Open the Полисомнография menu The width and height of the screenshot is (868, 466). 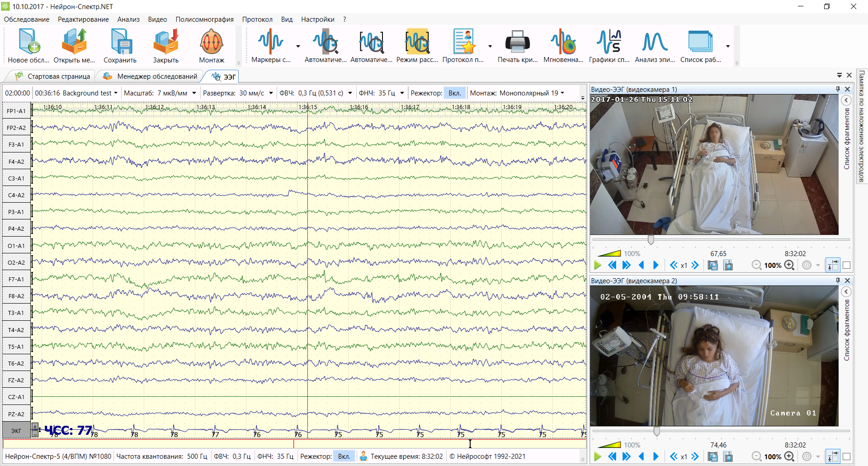tap(204, 19)
